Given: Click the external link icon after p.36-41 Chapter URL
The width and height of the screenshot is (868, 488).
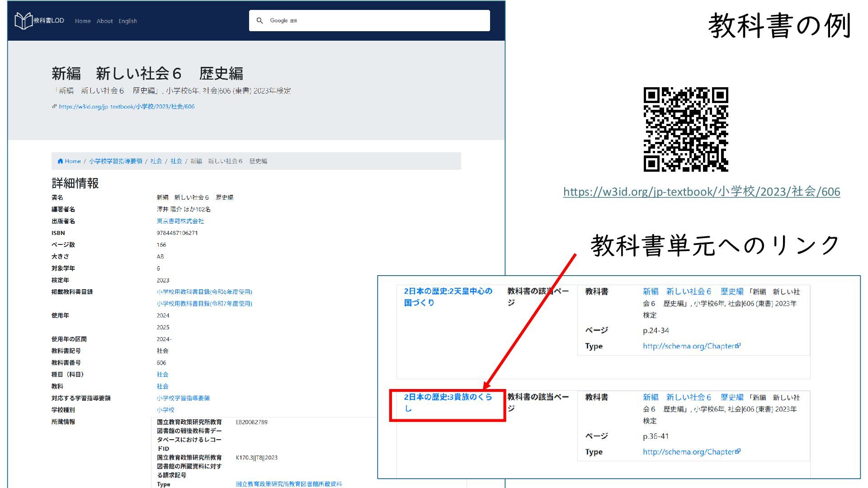Looking at the screenshot, I should click(x=738, y=451).
